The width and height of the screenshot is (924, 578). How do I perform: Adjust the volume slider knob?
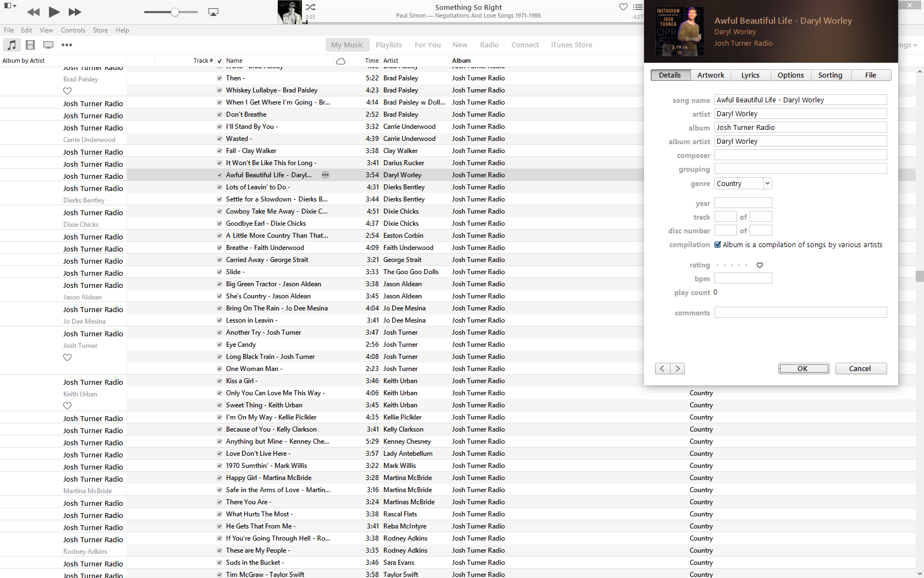point(175,12)
